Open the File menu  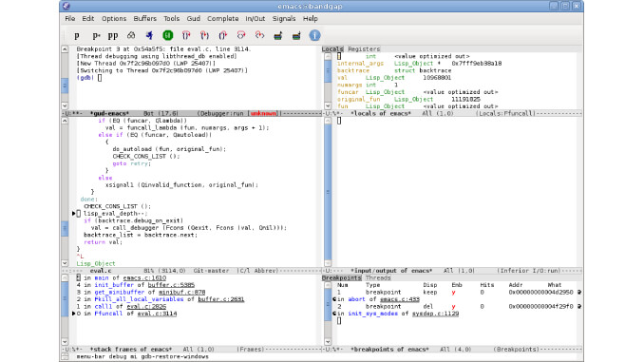click(x=70, y=18)
